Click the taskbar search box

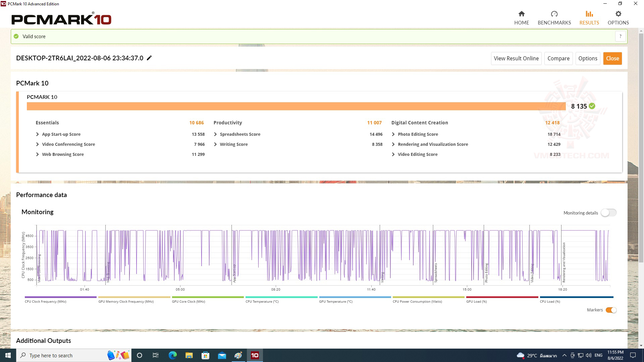click(74, 355)
